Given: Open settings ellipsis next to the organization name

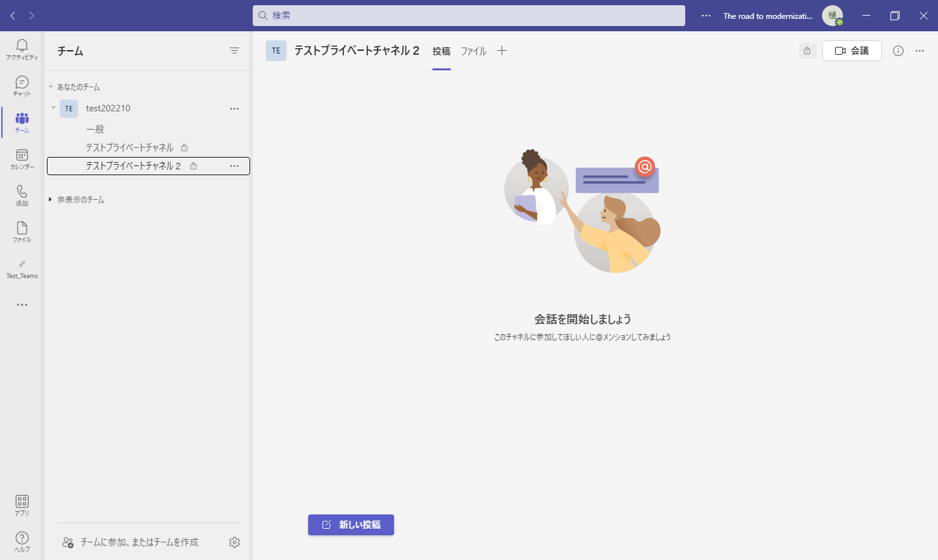Looking at the screenshot, I should pos(706,16).
